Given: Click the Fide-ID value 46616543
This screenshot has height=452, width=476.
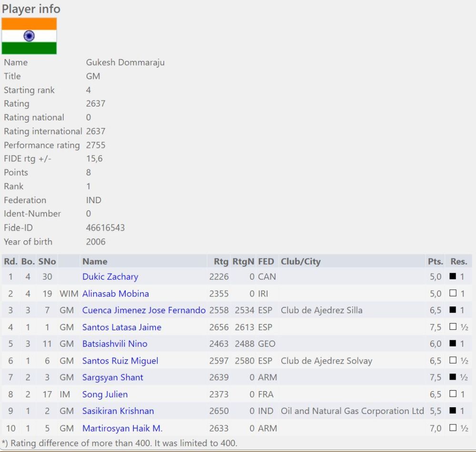Looking at the screenshot, I should coord(105,228).
